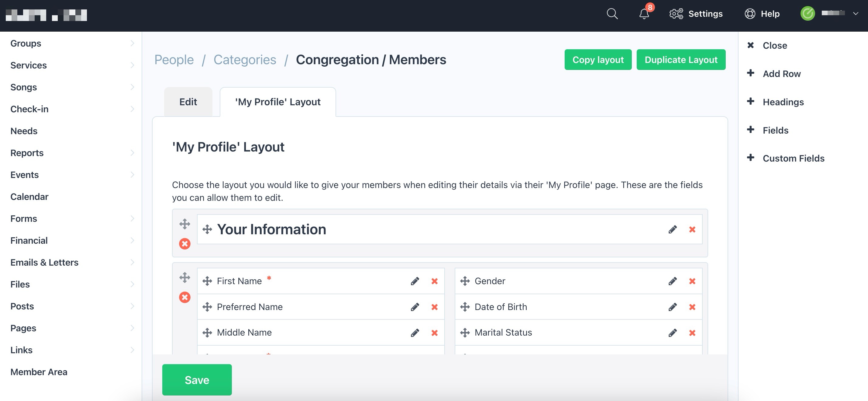Open notifications bell with 8 badge

(644, 14)
